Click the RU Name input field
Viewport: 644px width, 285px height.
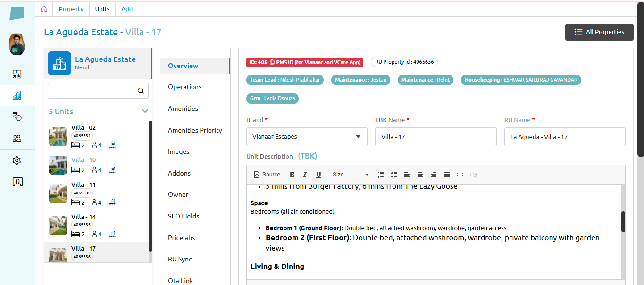565,137
